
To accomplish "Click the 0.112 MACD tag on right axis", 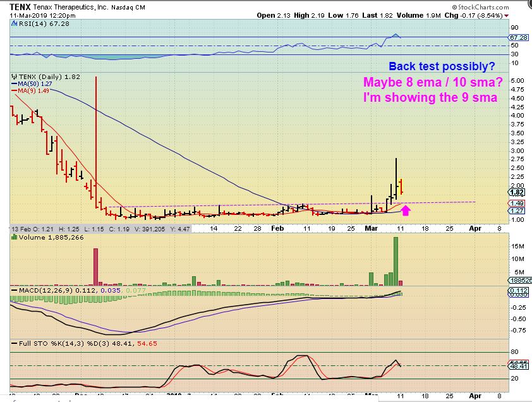I will [519, 291].
